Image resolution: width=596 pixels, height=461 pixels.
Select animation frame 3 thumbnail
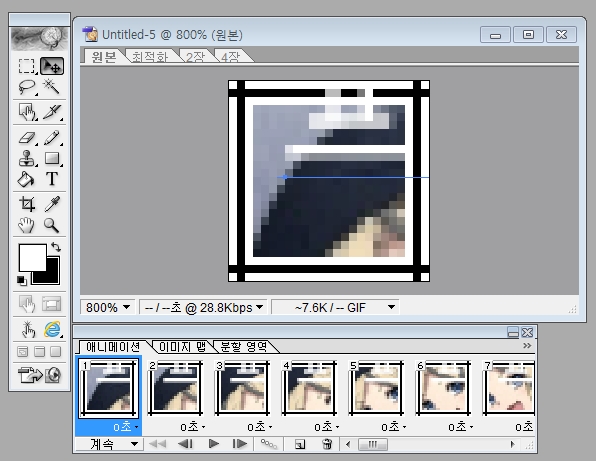pos(242,388)
